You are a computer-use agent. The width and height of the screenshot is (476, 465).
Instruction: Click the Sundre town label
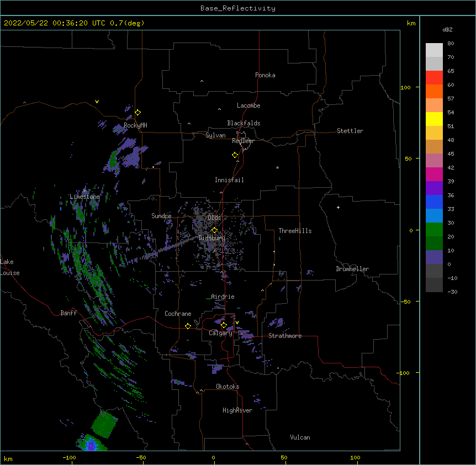161,216
